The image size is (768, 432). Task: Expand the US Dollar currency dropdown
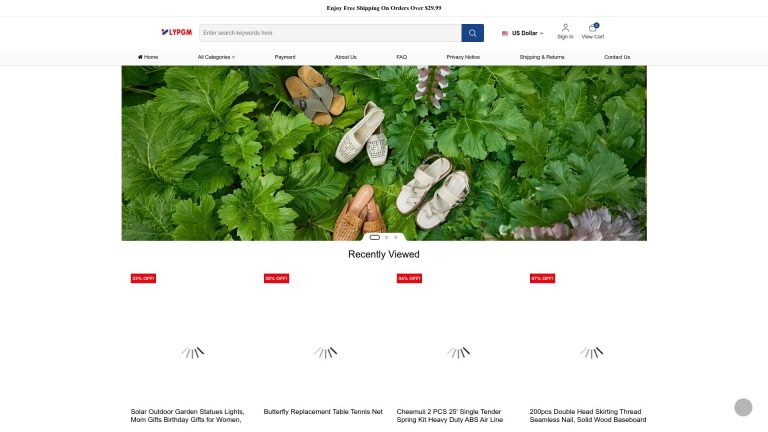[x=526, y=33]
